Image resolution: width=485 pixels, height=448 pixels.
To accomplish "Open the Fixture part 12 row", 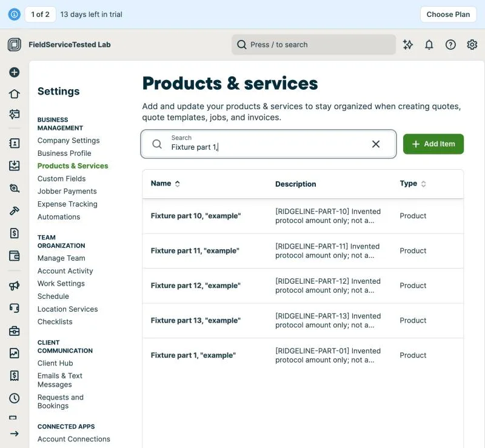I will pos(303,286).
